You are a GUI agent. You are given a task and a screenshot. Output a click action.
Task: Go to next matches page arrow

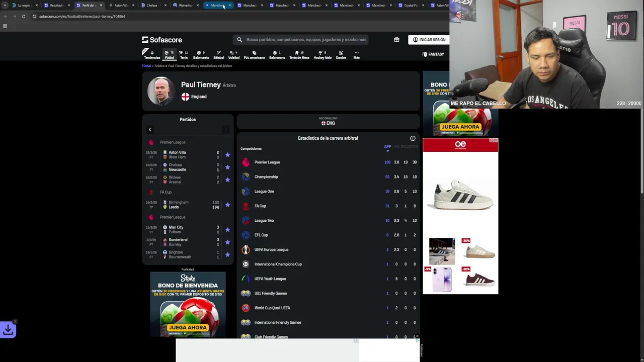click(225, 130)
